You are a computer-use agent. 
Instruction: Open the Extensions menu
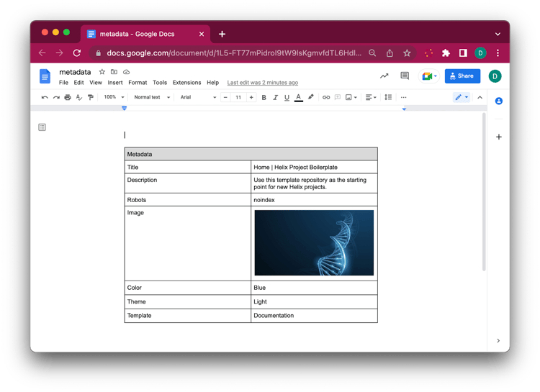pyautogui.click(x=186, y=83)
